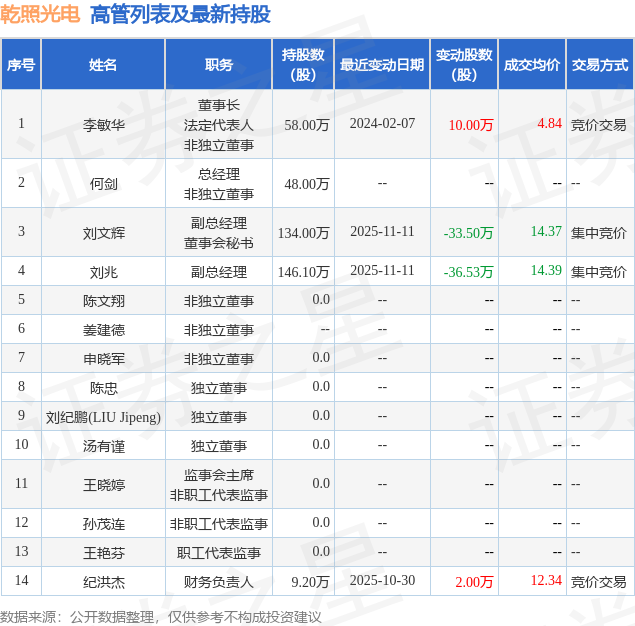
Task: Click the 总经理 非独立董事 position cell
Action: [x=219, y=184]
